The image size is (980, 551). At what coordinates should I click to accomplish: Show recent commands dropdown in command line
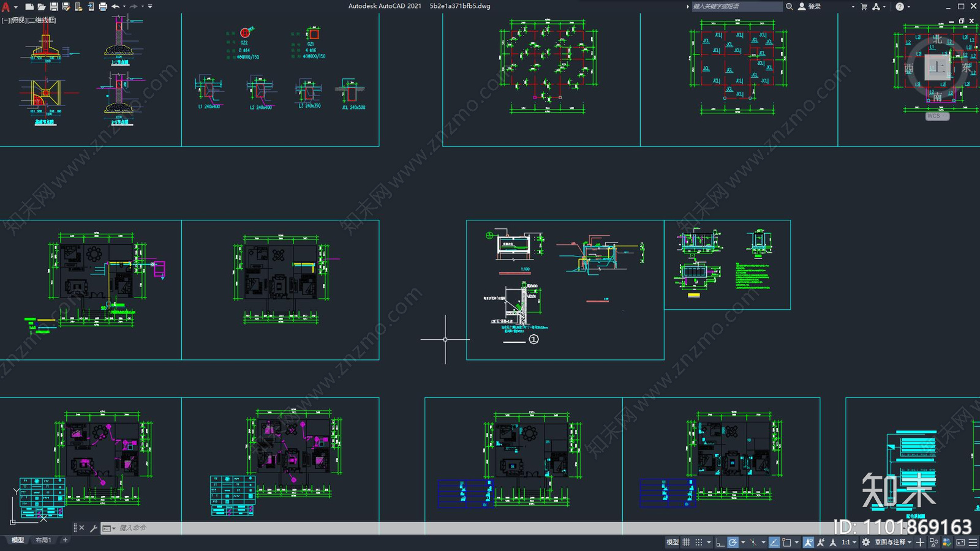(x=108, y=528)
